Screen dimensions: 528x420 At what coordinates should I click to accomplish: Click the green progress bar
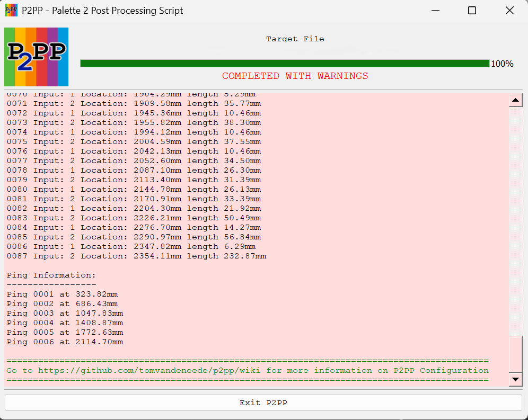[x=284, y=63]
